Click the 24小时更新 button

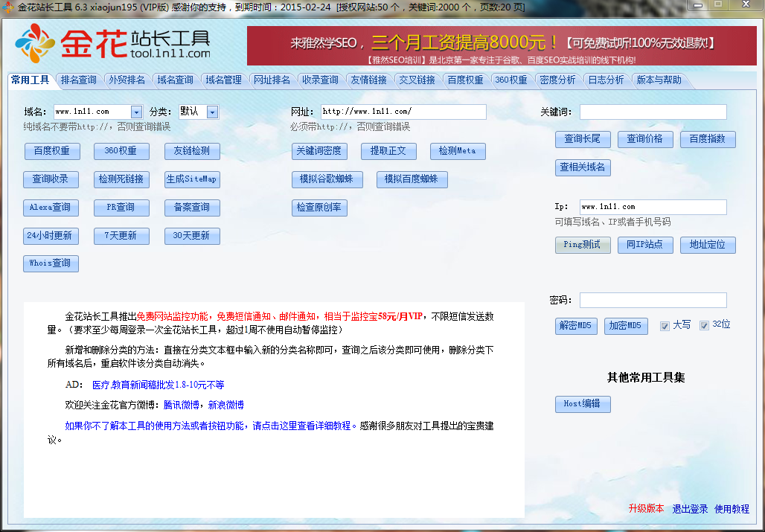pyautogui.click(x=51, y=236)
